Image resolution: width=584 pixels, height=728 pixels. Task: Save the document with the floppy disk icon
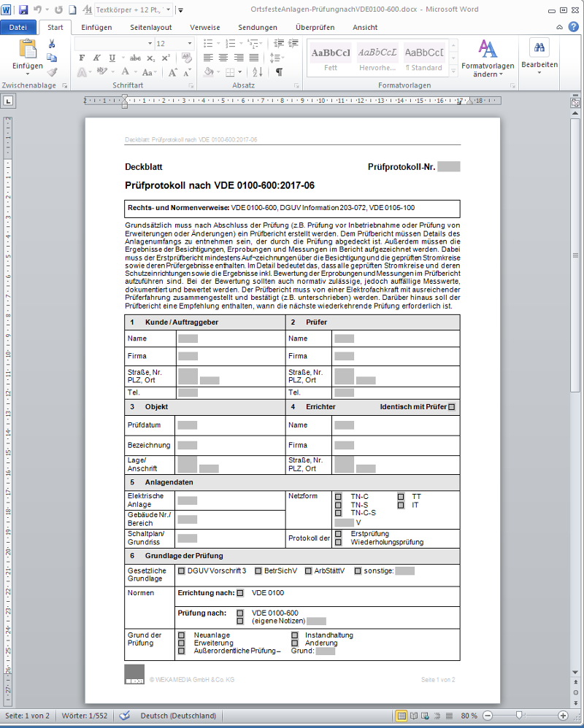[x=23, y=9]
